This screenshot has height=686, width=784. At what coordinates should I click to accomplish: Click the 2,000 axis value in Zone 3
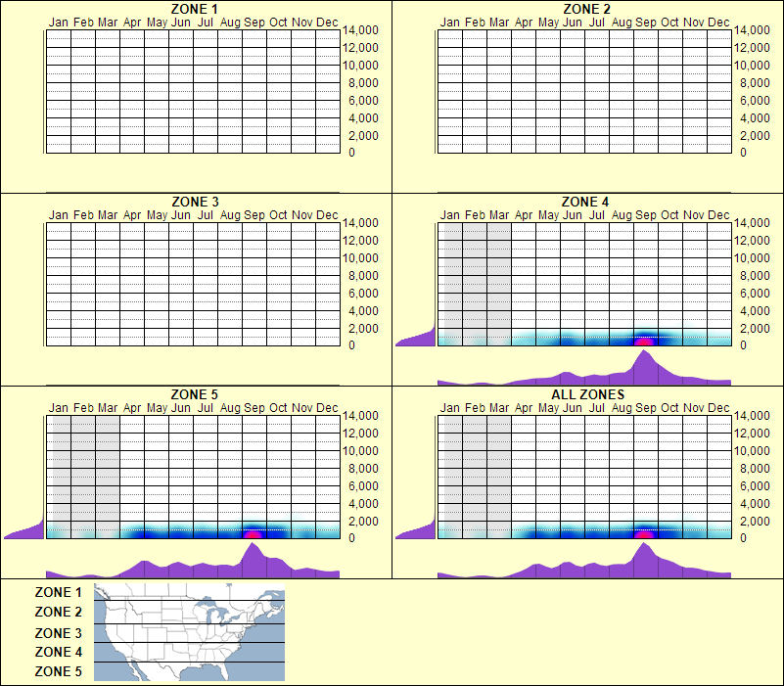tap(363, 329)
